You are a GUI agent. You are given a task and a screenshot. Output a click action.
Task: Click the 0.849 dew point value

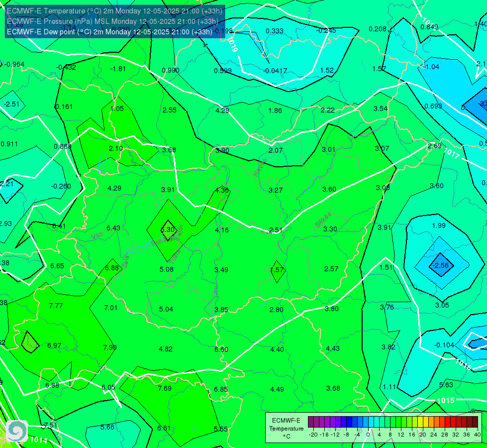pos(429,27)
